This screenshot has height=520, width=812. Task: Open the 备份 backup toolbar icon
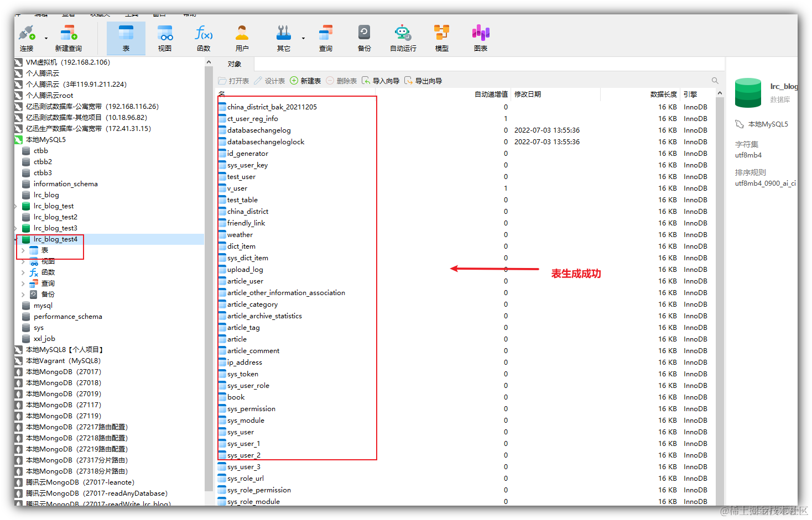(364, 38)
